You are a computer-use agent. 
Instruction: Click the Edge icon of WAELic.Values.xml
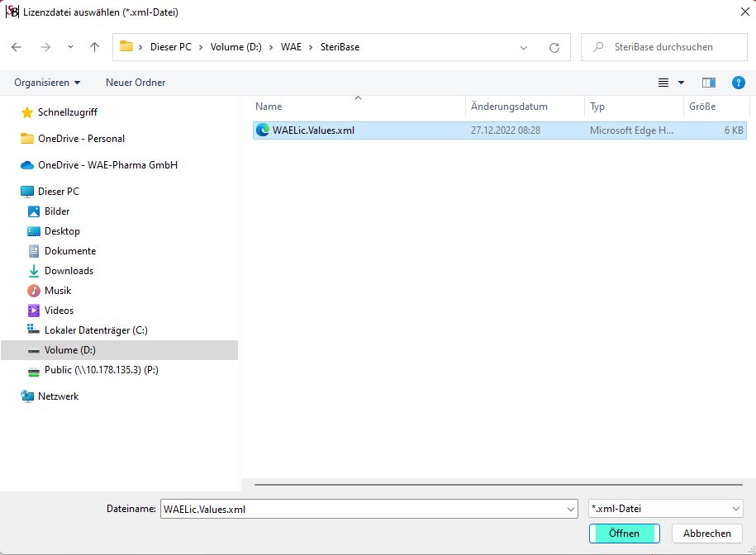click(263, 130)
